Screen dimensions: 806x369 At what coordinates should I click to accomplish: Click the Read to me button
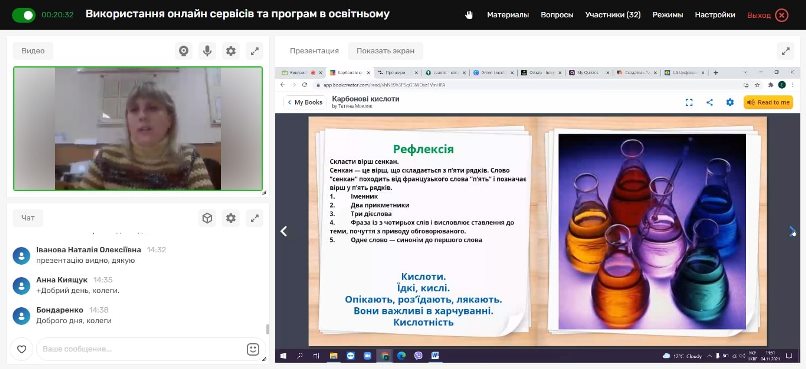[x=768, y=102]
